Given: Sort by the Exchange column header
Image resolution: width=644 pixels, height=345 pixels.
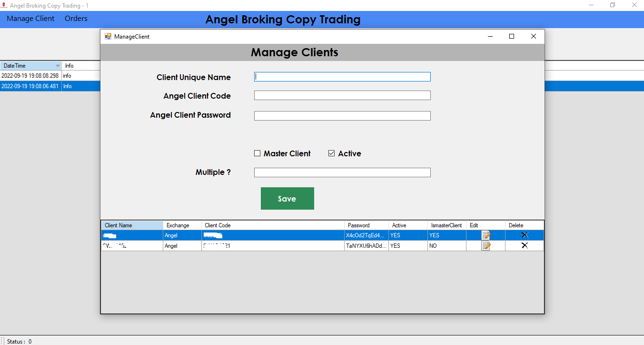Looking at the screenshot, I should click(x=182, y=225).
